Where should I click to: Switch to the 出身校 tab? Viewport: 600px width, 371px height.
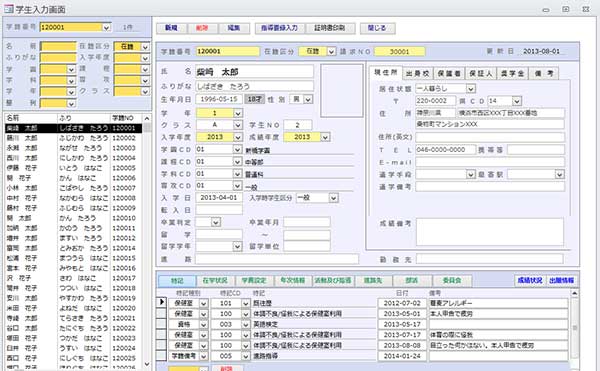pos(418,73)
